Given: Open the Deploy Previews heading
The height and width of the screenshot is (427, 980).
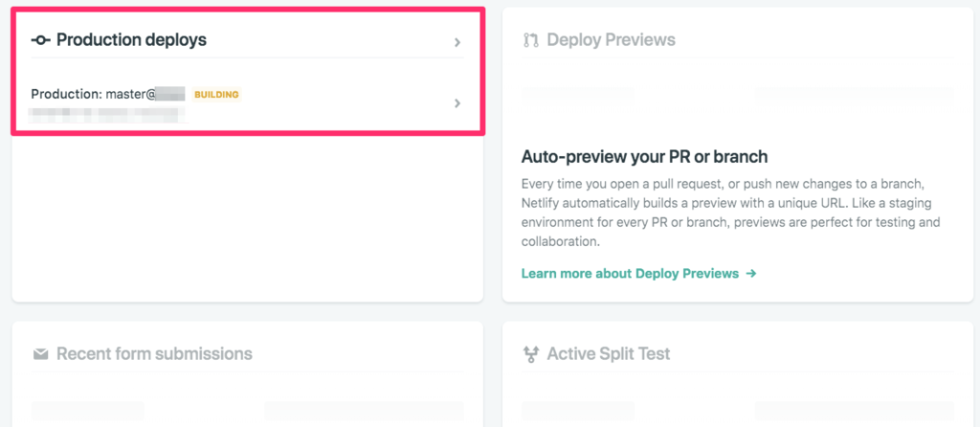Looking at the screenshot, I should pyautogui.click(x=611, y=40).
